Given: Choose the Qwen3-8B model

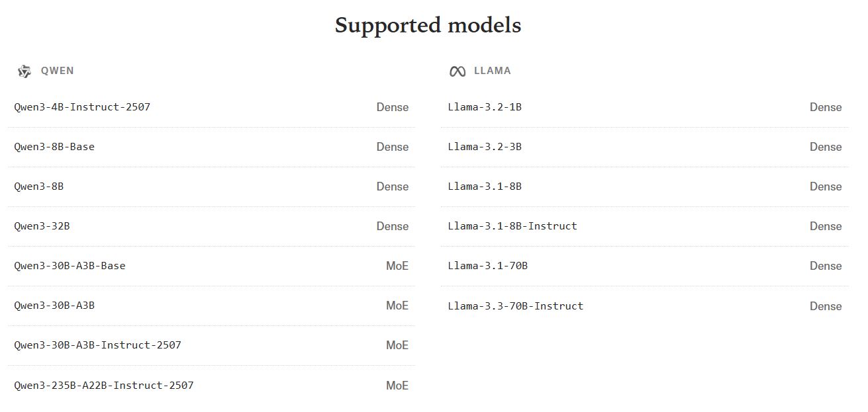Looking at the screenshot, I should (x=39, y=186).
